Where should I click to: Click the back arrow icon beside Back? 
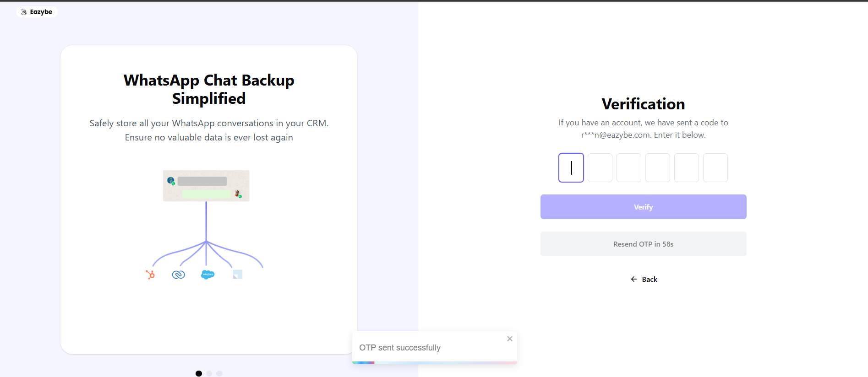634,279
